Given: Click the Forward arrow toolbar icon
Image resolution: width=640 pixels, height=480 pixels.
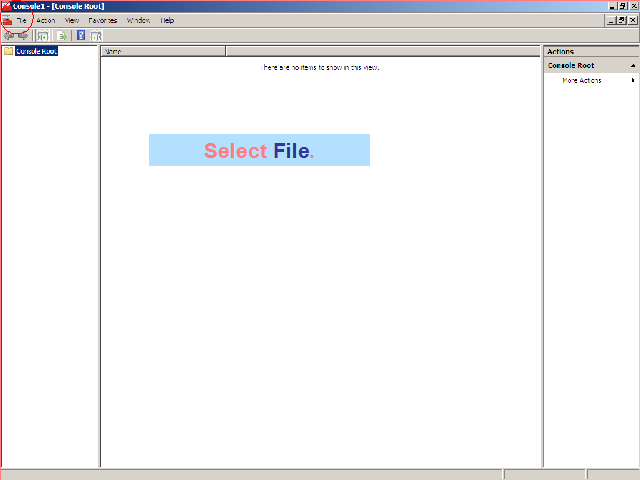Looking at the screenshot, I should 23,35.
